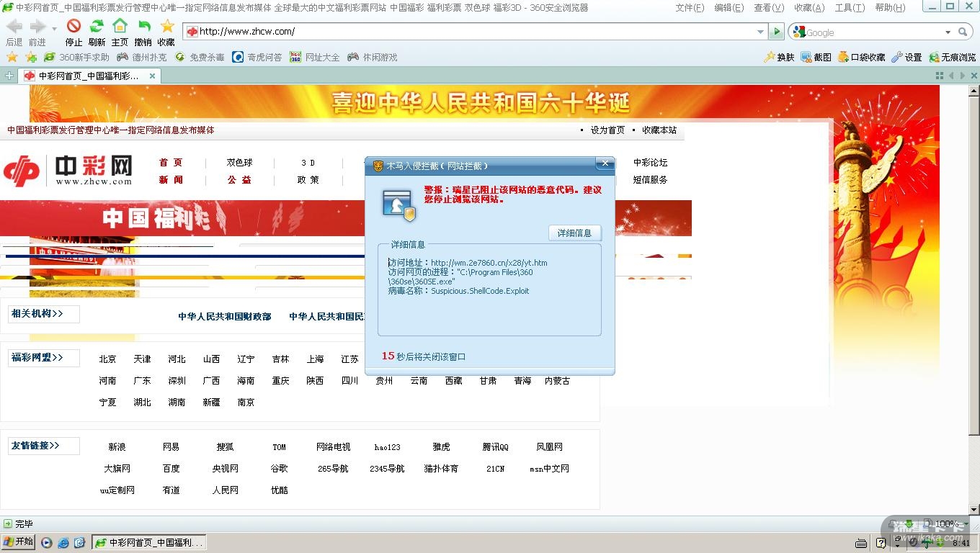Open the 德州扑克 bookmark
Screen dimensions: 980x553
[142, 57]
